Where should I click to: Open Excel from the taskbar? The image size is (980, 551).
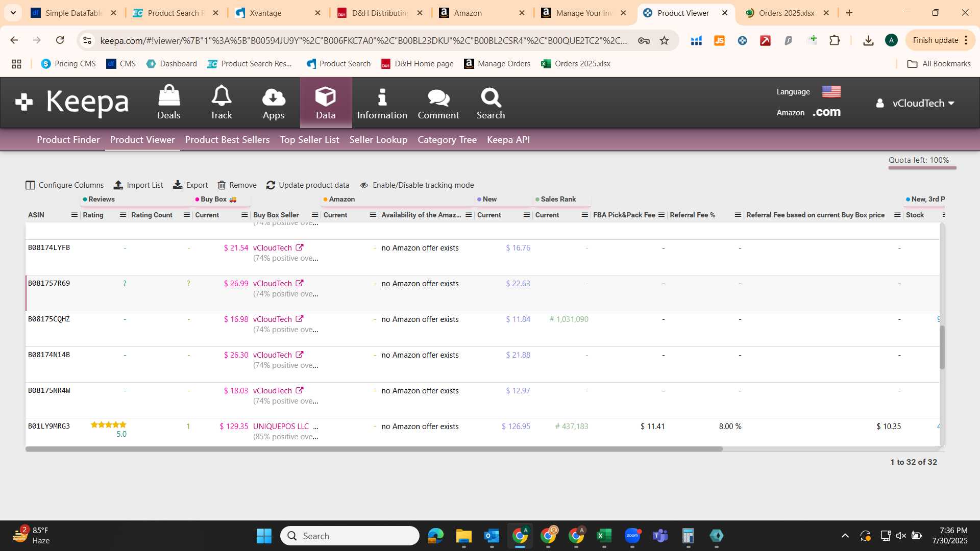[x=604, y=536]
